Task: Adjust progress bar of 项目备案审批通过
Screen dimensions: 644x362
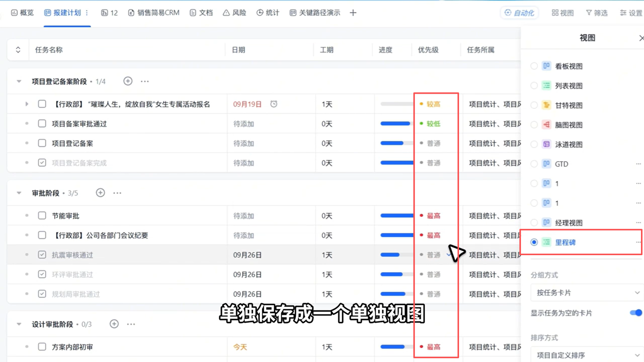Action: (397, 123)
